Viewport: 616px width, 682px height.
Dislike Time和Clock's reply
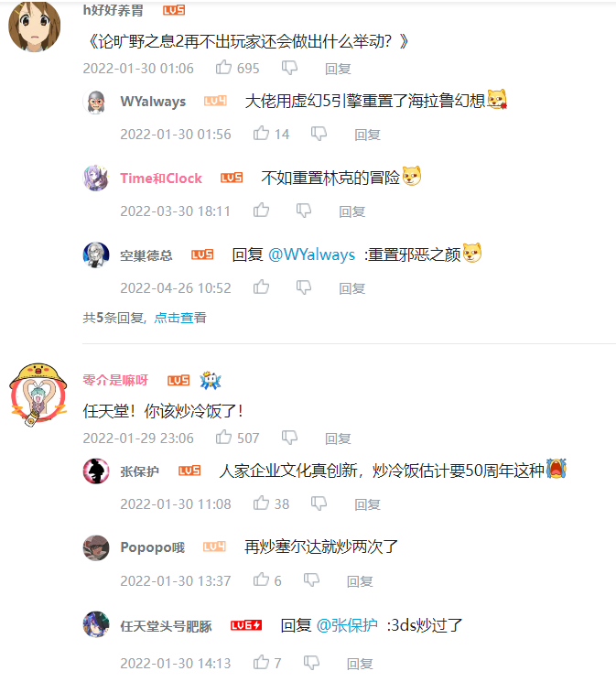tap(304, 211)
